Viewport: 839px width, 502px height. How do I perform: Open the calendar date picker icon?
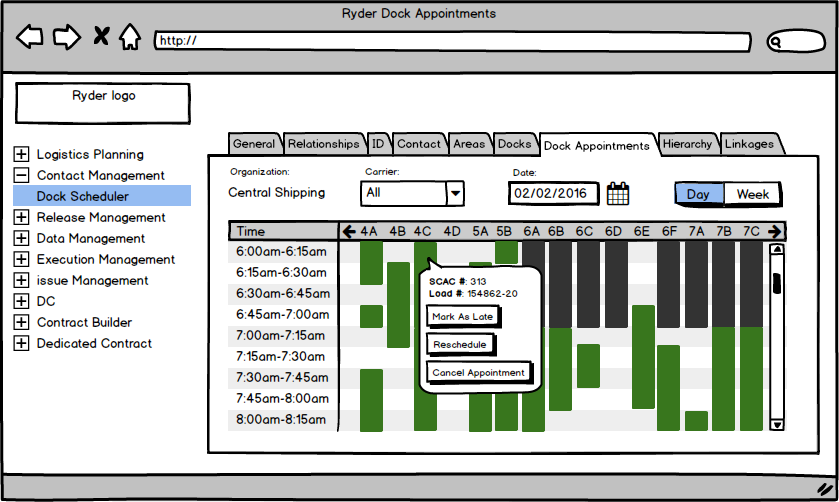point(618,193)
